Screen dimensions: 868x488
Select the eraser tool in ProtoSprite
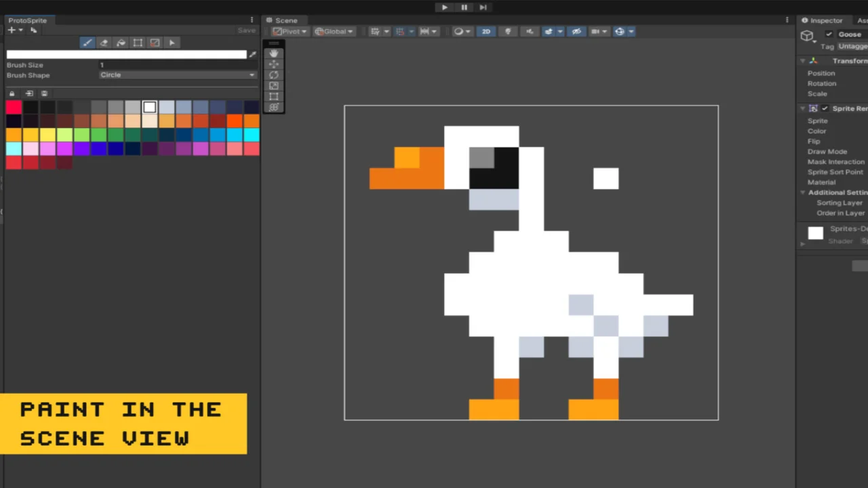point(104,43)
